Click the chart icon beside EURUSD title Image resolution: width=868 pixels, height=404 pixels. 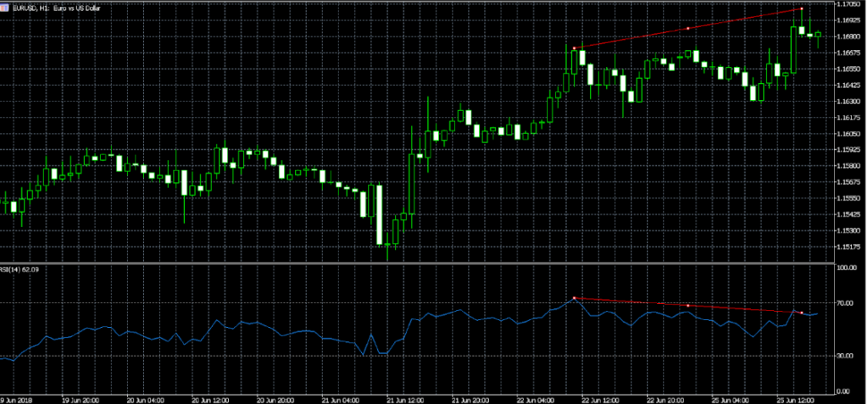pyautogui.click(x=6, y=7)
